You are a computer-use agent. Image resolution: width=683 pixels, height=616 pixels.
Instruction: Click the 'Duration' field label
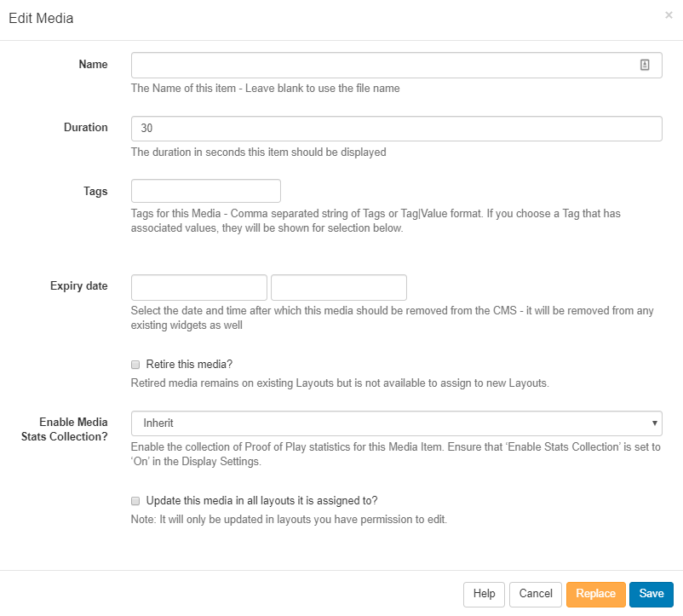point(85,128)
